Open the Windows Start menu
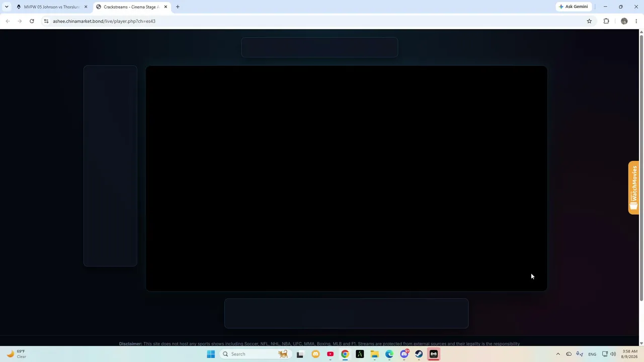 click(x=211, y=354)
